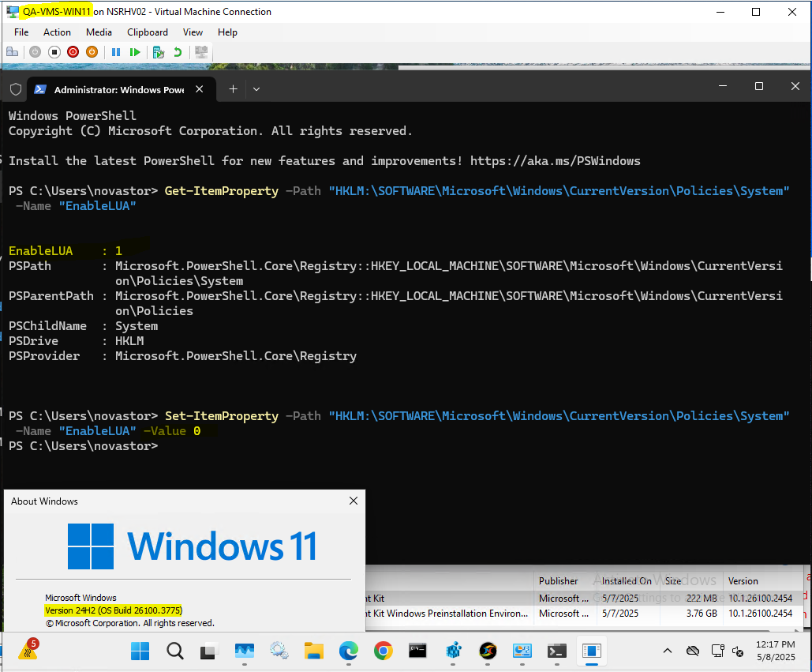Click the OneDrive cloud tray icon
Viewport: 812px width, 672px height.
693,651
